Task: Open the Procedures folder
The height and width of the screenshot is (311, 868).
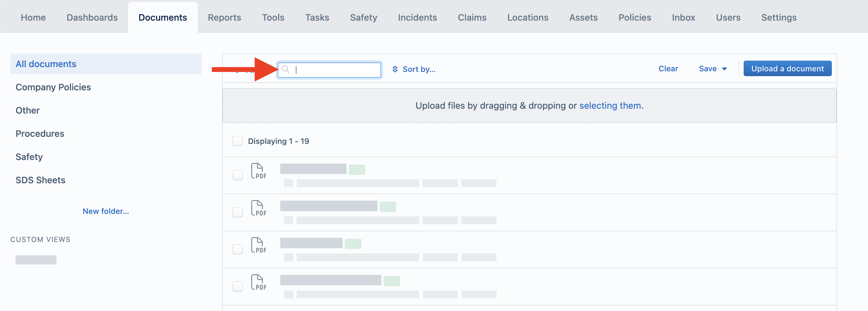Action: pyautogui.click(x=40, y=134)
